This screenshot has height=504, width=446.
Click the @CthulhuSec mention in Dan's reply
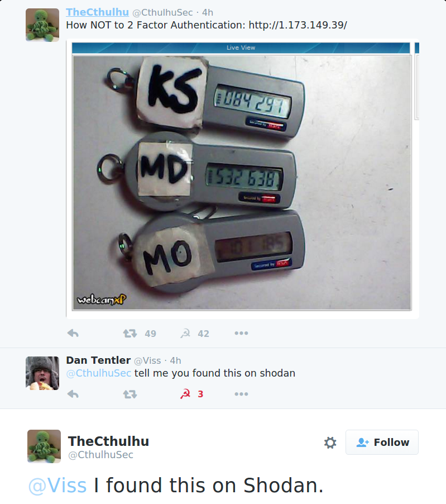(99, 373)
